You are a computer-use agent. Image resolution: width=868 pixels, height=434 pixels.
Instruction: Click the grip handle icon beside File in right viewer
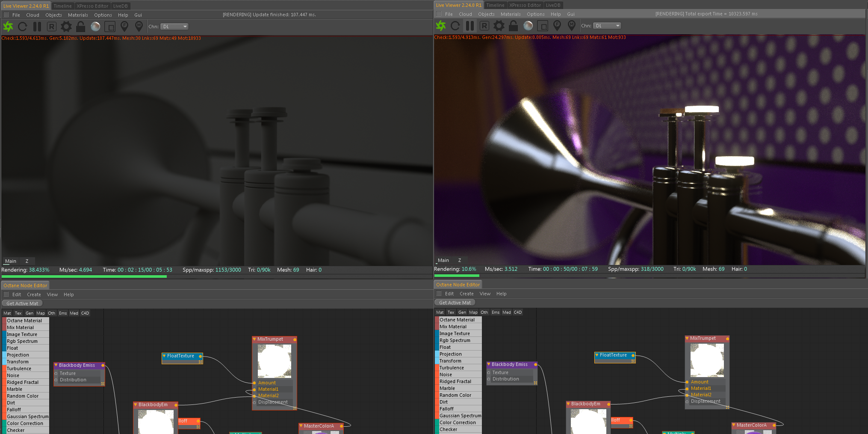[x=439, y=14]
